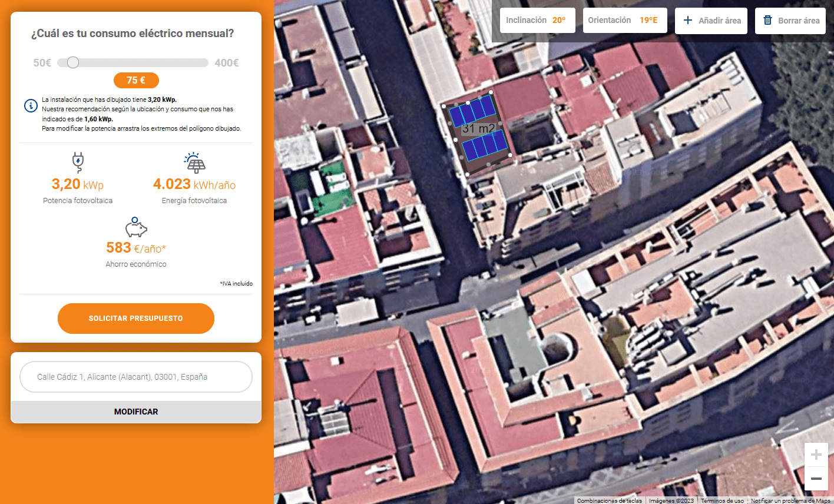Viewport: 834px width, 504px height.
Task: Click the Potencia fotovoltaica label
Action: pyautogui.click(x=78, y=201)
